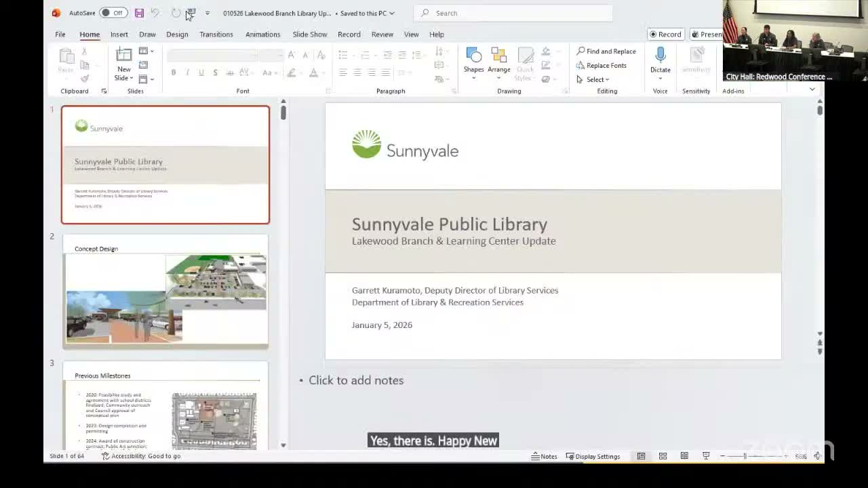Toggle the AutoSave switch
This screenshot has width=868, height=488.
[x=113, y=13]
